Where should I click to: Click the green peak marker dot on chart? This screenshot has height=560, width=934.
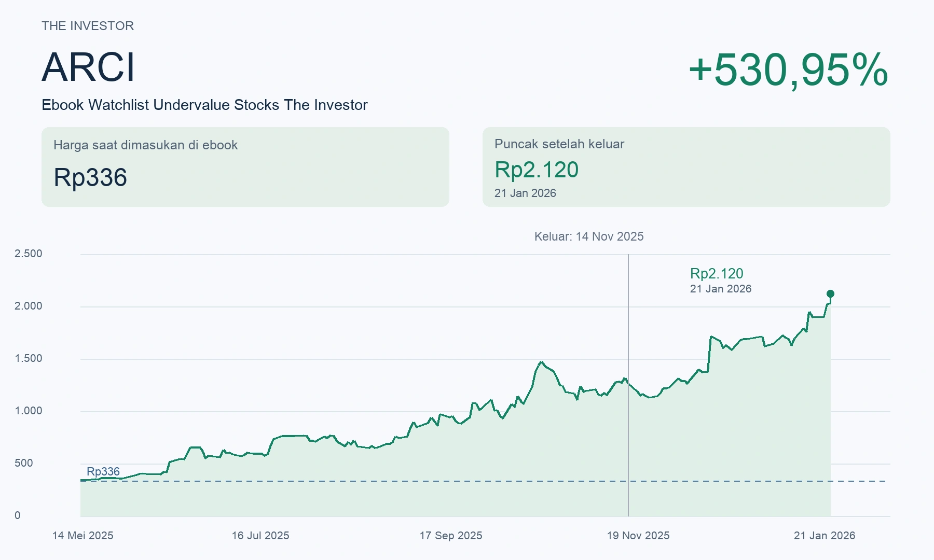click(x=830, y=294)
